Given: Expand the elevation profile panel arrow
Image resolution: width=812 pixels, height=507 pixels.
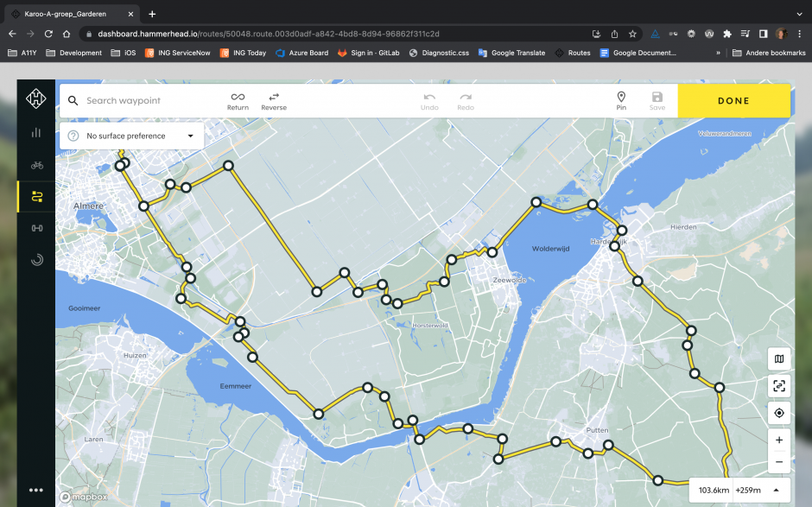Looking at the screenshot, I should tap(776, 491).
